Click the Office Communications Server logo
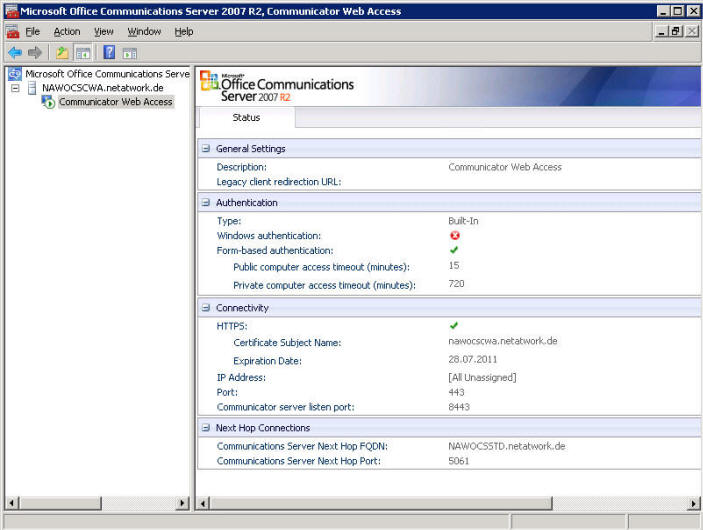This screenshot has width=703, height=530. [x=277, y=87]
